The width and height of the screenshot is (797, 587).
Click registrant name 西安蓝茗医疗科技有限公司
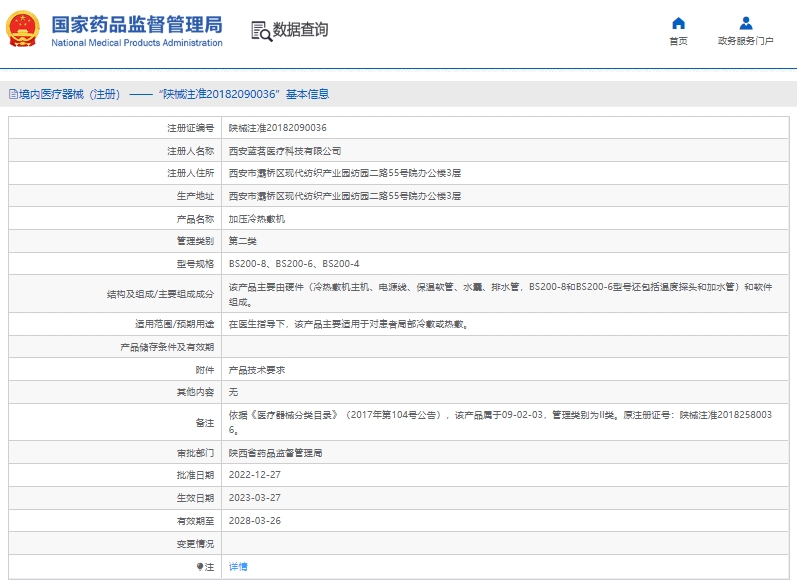point(285,151)
